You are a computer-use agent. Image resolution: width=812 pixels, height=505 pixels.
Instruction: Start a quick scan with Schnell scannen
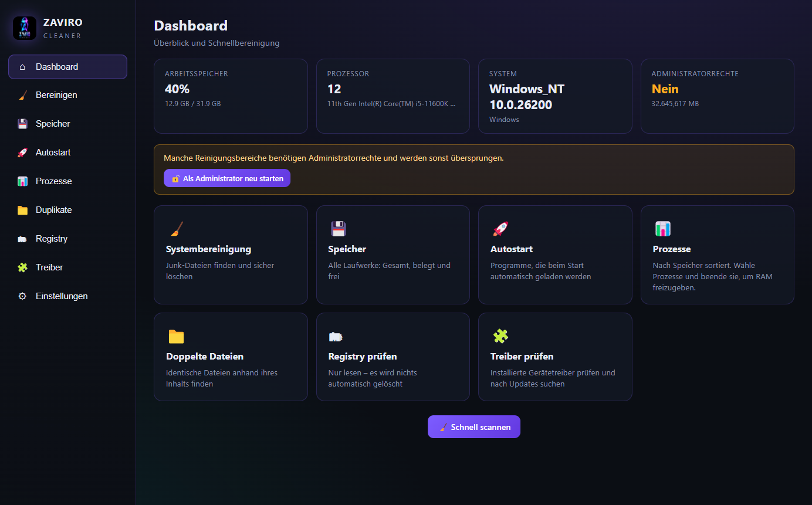[x=474, y=427]
